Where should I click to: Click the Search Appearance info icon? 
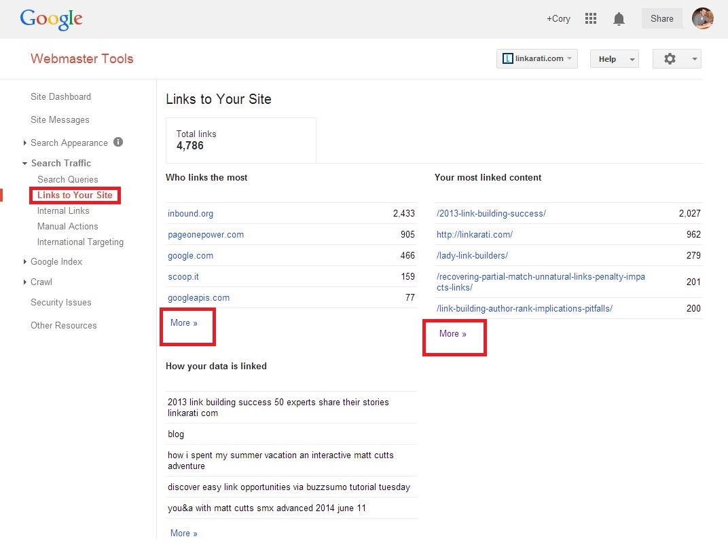(118, 143)
